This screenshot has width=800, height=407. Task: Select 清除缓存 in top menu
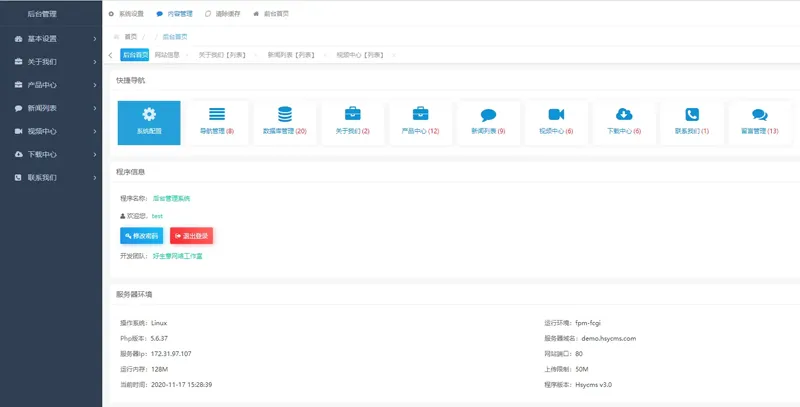coord(222,14)
